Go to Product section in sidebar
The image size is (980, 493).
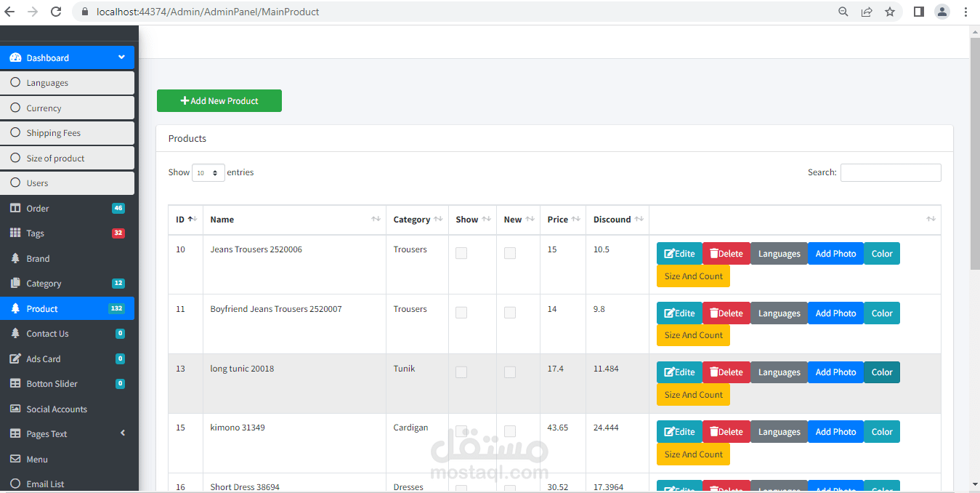[x=68, y=308]
